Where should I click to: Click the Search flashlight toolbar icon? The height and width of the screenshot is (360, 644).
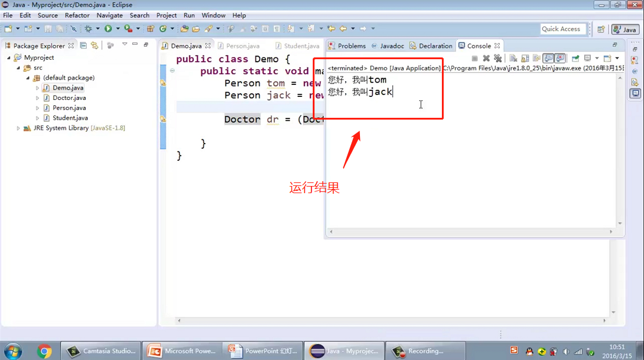pyautogui.click(x=209, y=29)
